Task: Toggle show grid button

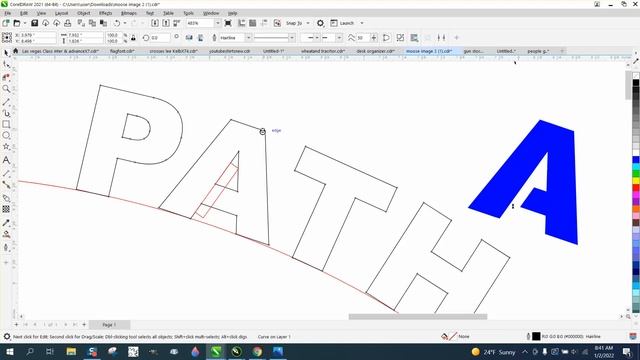Action: [x=253, y=23]
